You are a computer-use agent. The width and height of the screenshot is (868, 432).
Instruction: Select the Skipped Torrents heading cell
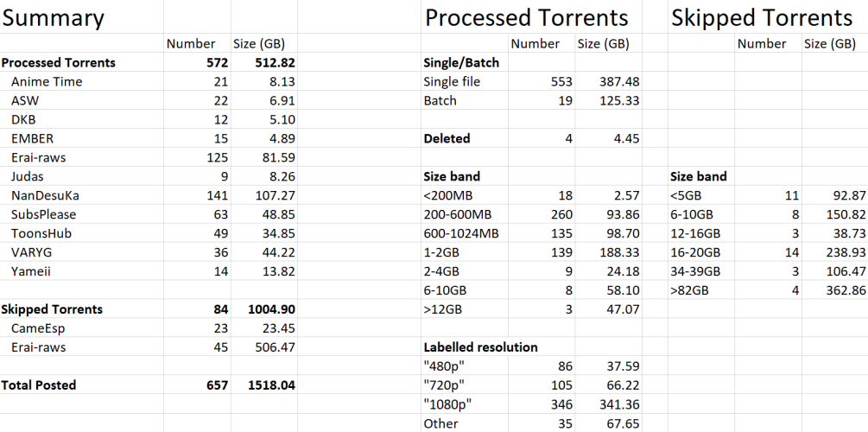[762, 17]
